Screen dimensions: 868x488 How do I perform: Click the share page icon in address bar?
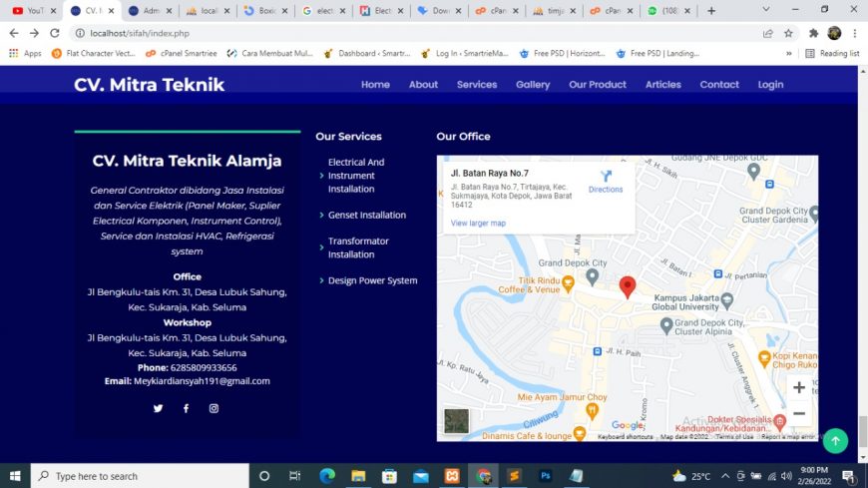pyautogui.click(x=768, y=33)
